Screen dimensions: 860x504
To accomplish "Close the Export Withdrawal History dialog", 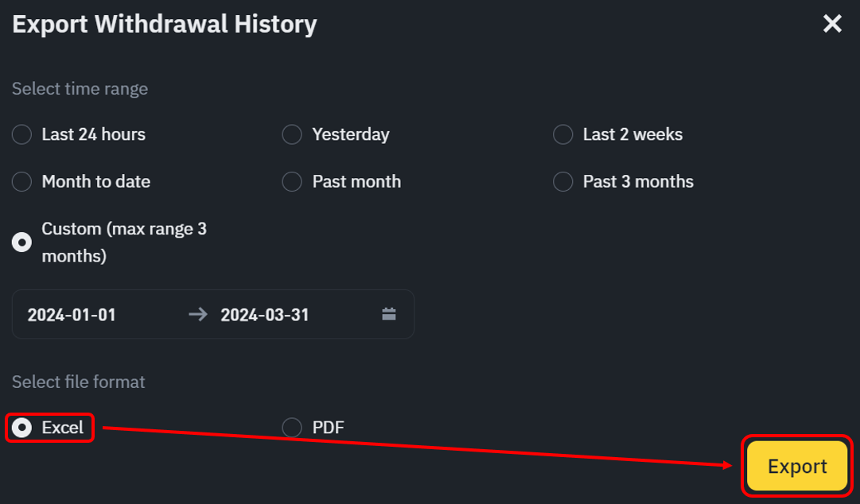I will (832, 24).
